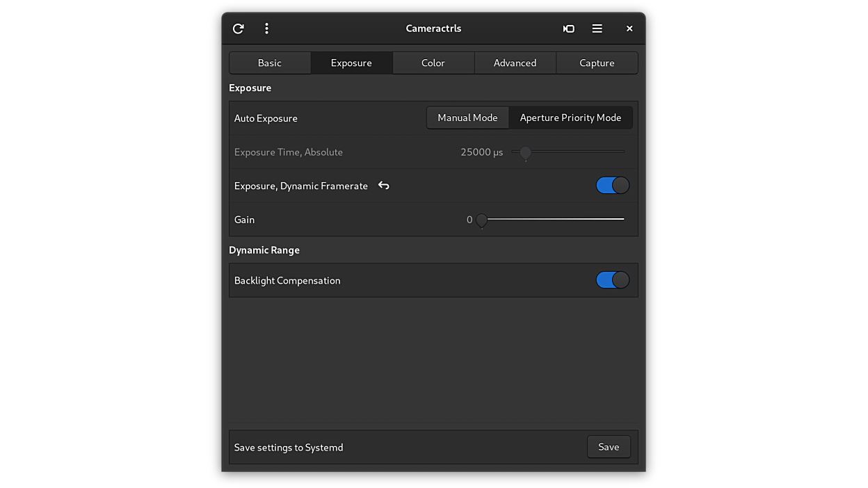
Task: Open the Color tab
Action: (433, 63)
